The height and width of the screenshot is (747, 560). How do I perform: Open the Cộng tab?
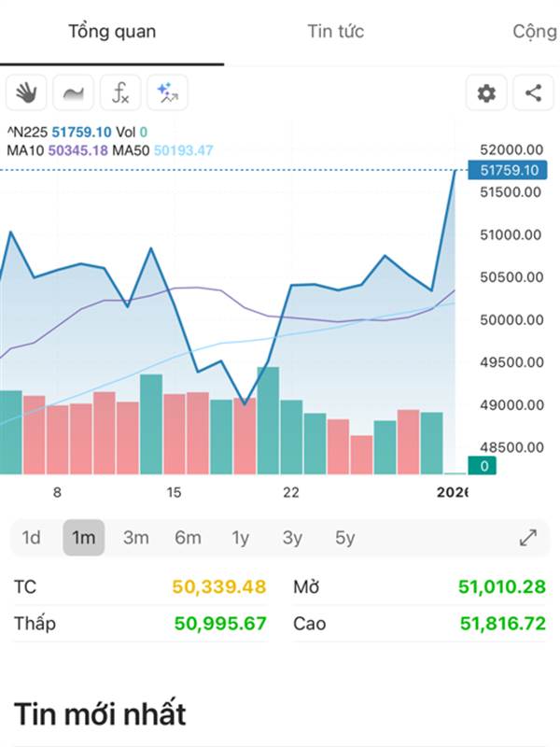coord(534,32)
